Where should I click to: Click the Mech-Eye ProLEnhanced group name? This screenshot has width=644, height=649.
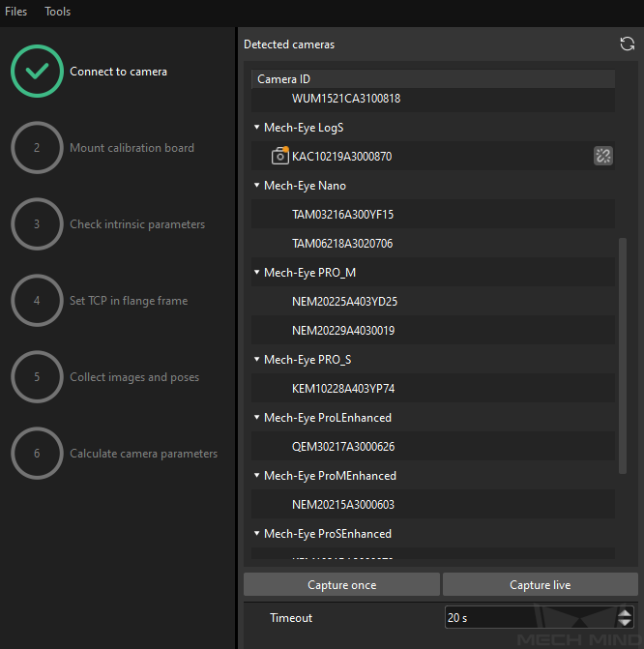[x=328, y=418]
